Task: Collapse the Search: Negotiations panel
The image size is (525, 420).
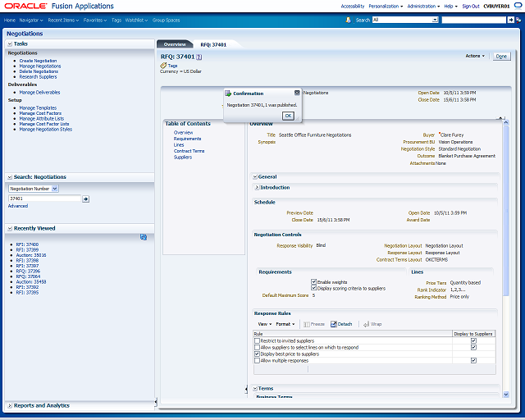Action: [10, 177]
